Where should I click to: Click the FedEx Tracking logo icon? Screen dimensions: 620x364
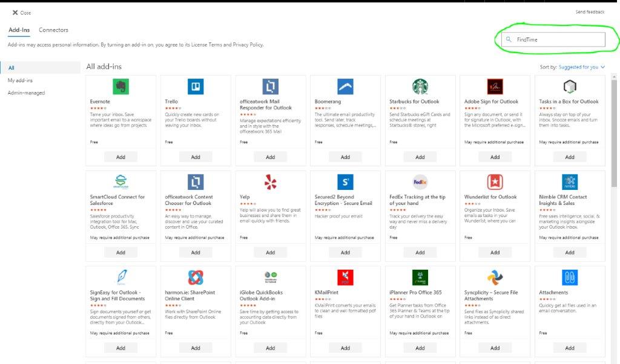[420, 182]
